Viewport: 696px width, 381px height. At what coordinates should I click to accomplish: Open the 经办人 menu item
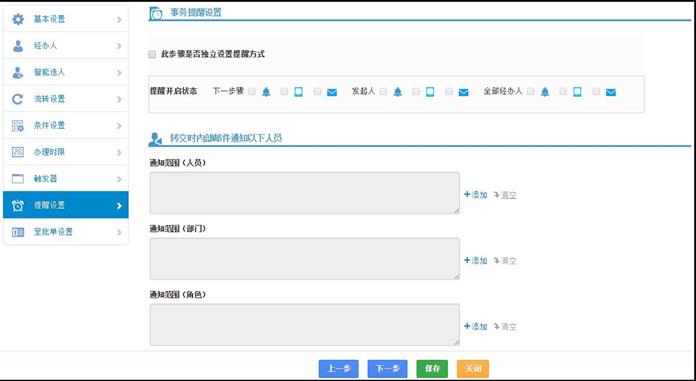pyautogui.click(x=66, y=46)
